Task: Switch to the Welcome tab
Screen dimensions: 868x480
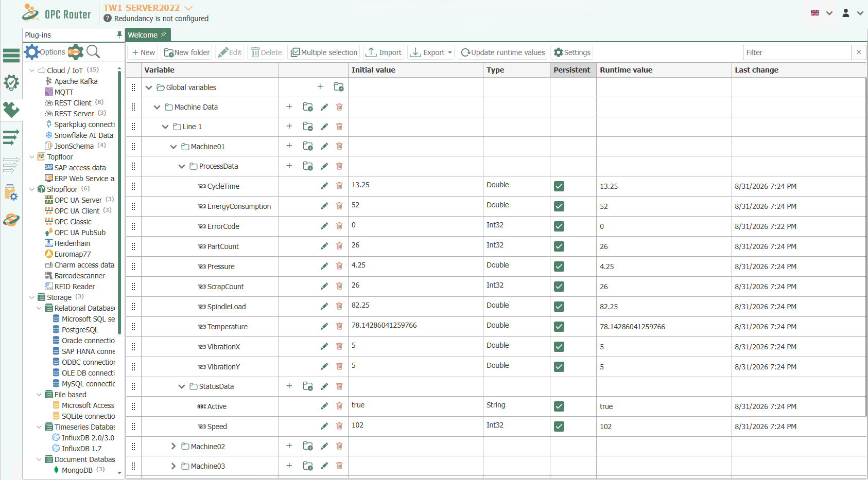Action: click(x=147, y=34)
